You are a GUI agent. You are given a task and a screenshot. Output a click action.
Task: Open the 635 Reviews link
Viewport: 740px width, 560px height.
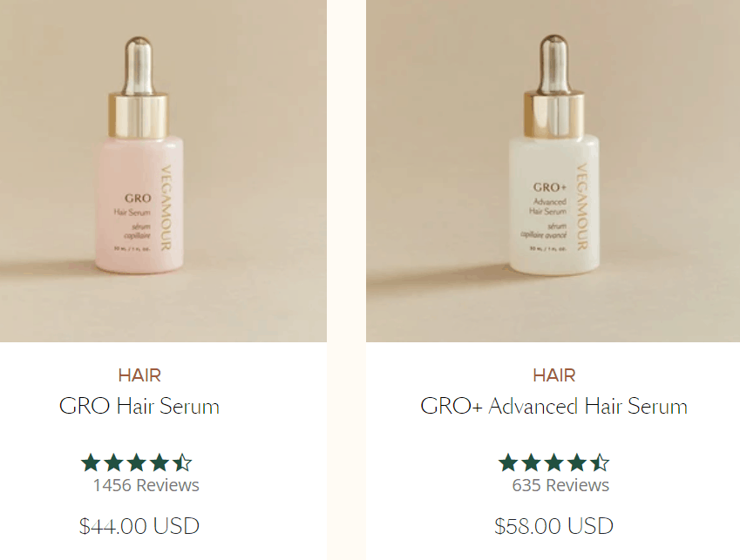click(x=560, y=485)
